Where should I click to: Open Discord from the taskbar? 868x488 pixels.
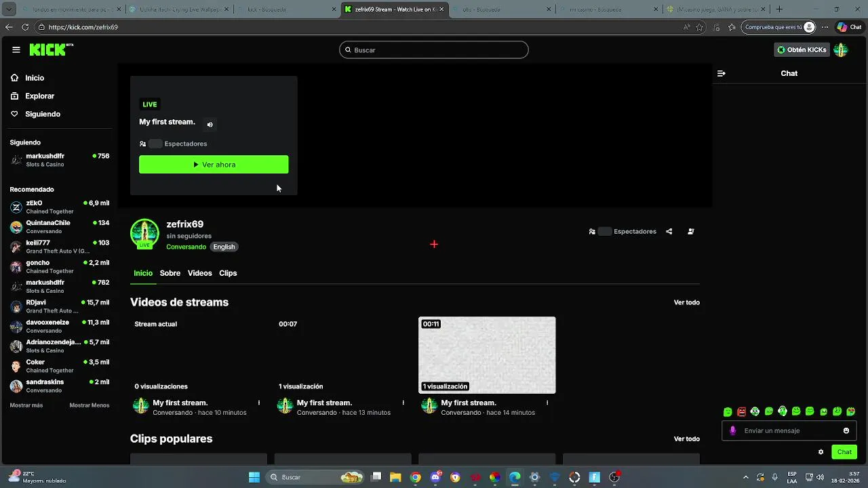435,477
